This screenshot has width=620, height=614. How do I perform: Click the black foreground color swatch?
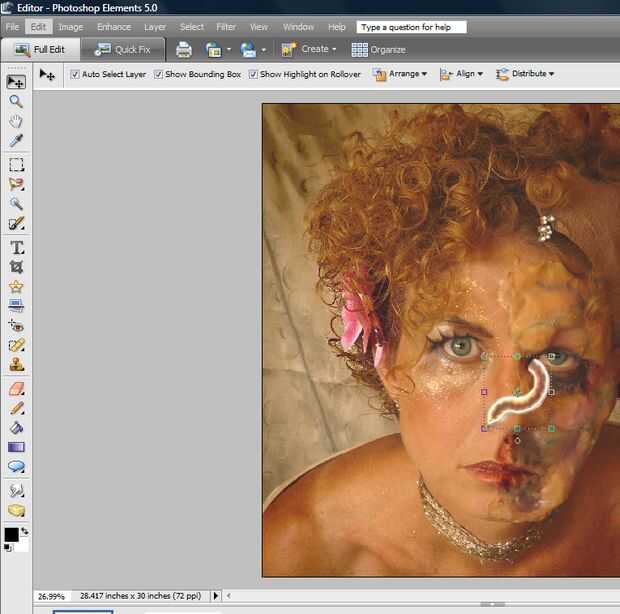(11, 535)
